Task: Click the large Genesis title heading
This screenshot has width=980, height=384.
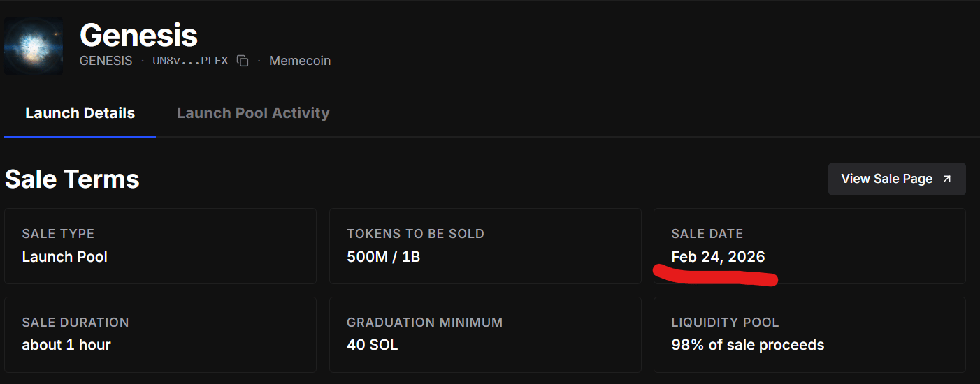Action: (x=138, y=34)
